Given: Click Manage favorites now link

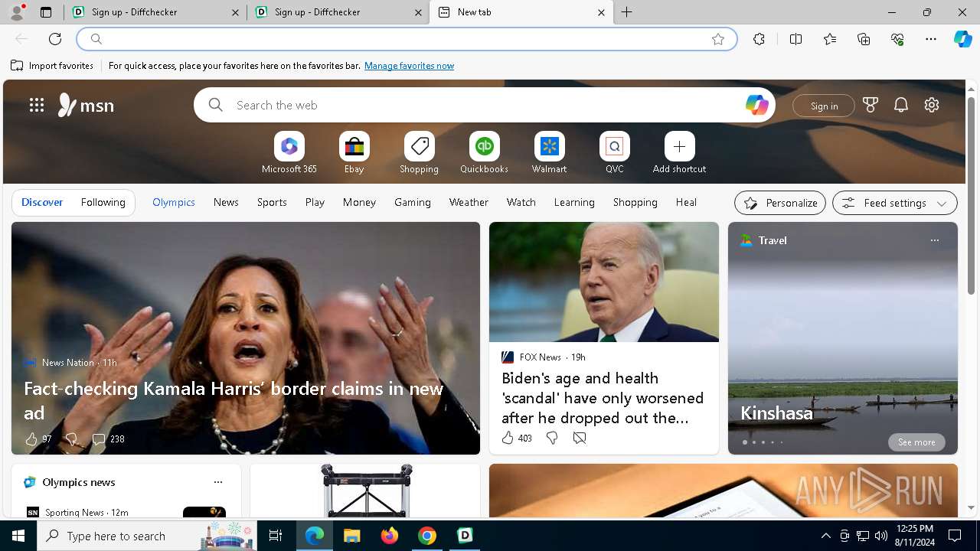Looking at the screenshot, I should point(409,66).
